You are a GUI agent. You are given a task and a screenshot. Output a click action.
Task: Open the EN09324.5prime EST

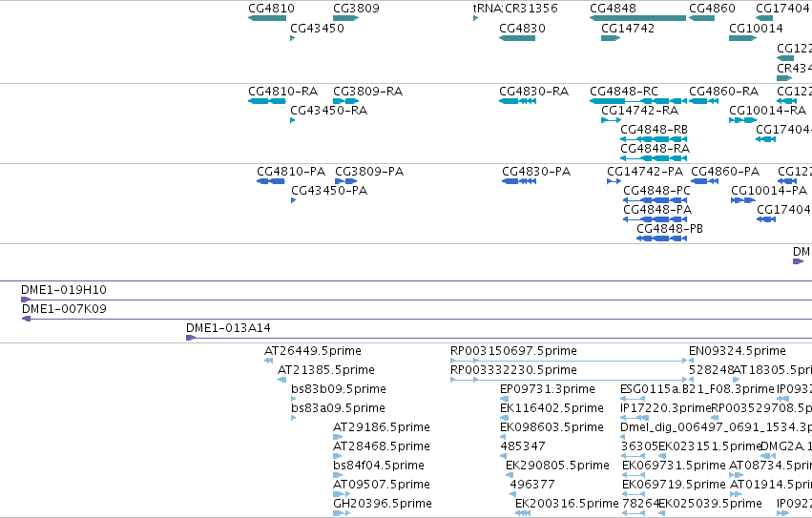point(692,361)
